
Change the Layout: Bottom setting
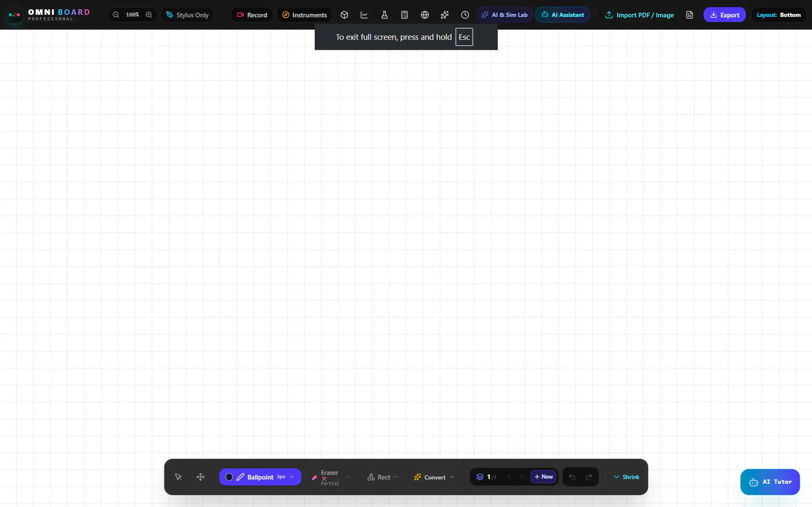point(779,15)
